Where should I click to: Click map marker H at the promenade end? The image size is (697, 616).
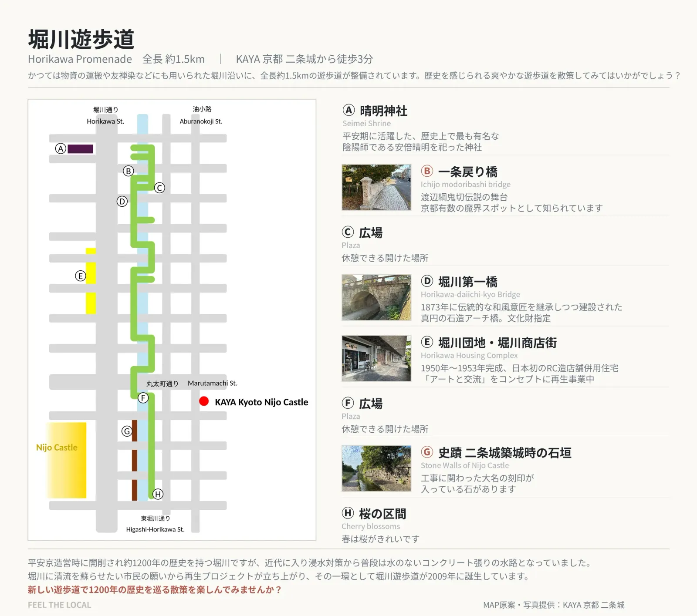tap(158, 494)
